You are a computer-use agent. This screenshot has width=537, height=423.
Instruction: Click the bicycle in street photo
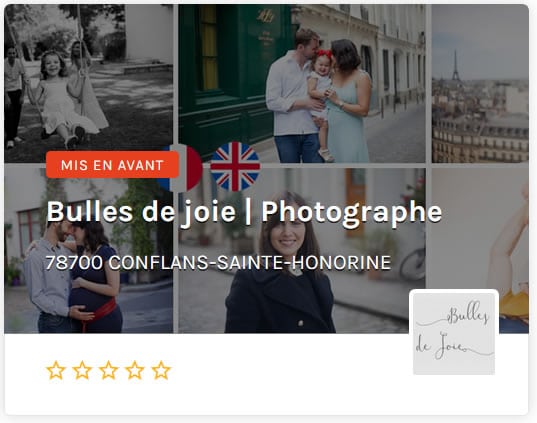[413, 262]
